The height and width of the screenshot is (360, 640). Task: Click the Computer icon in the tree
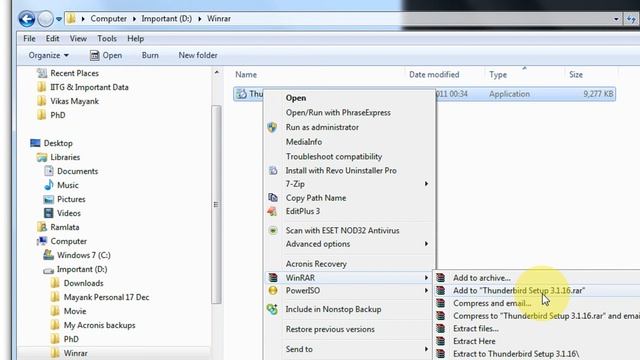coord(42,241)
